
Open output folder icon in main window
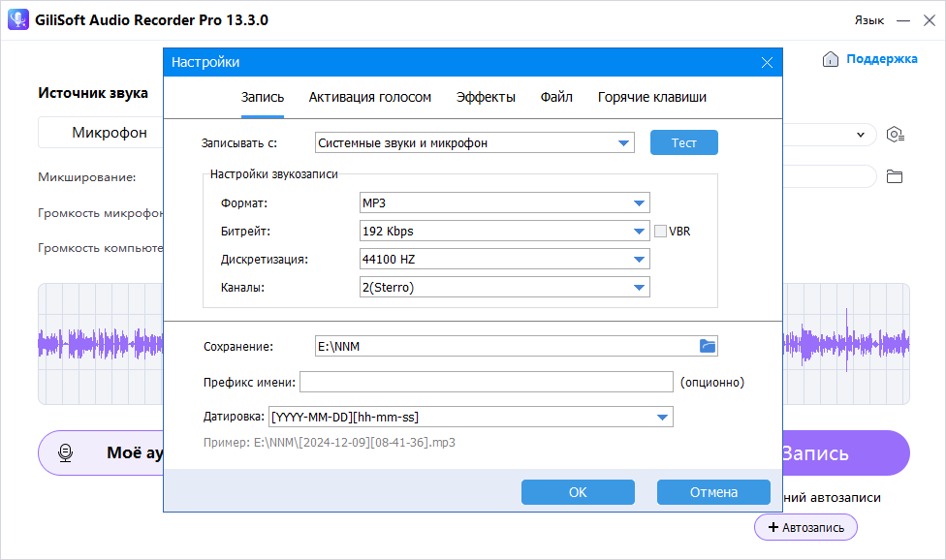894,176
